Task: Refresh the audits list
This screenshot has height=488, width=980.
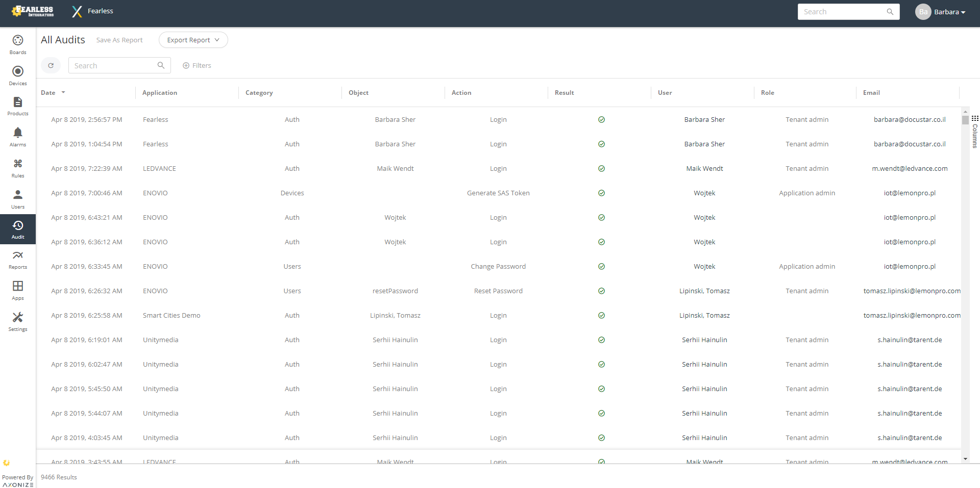Action: click(51, 65)
